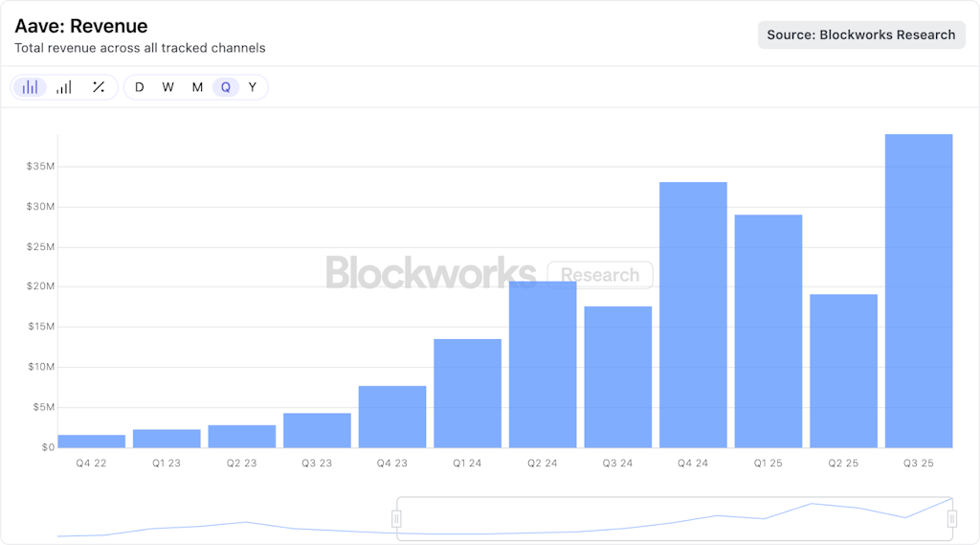This screenshot has width=980, height=545.
Task: Click the Q4 24 revenue bar
Action: tap(693, 315)
